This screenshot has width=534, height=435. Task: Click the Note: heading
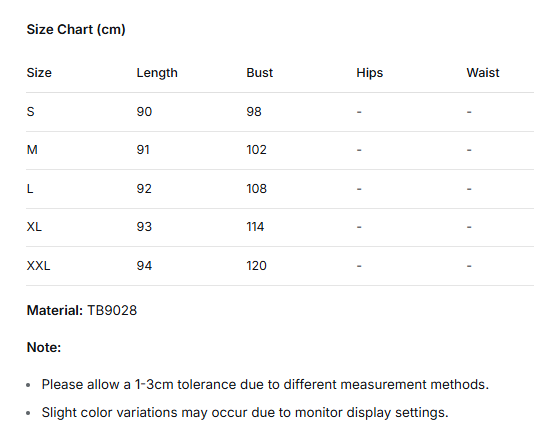pos(44,347)
